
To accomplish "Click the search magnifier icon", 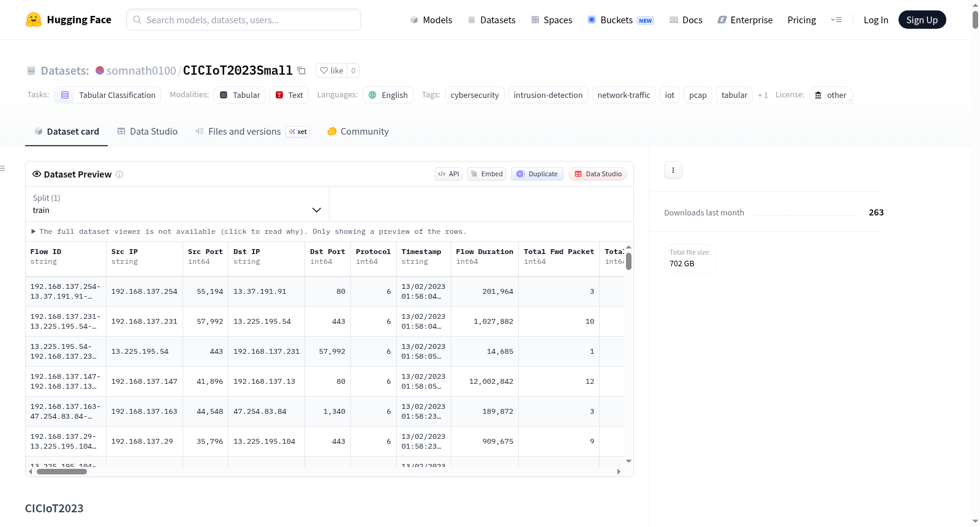I will tap(138, 20).
